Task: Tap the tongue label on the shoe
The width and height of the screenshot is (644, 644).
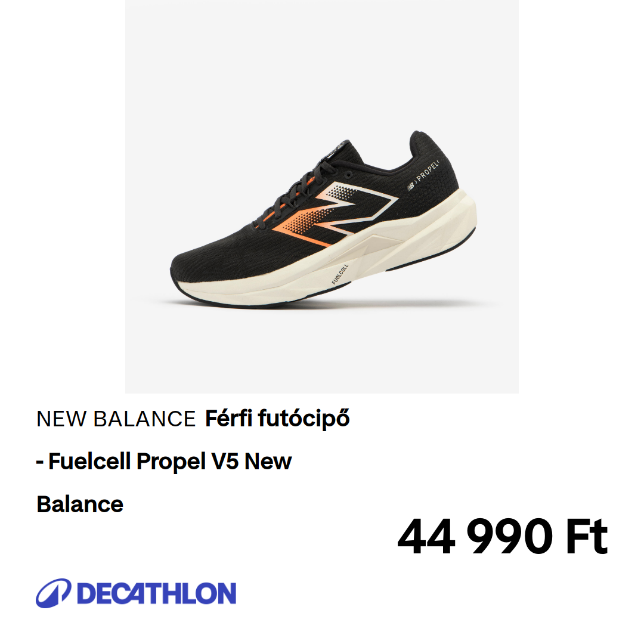Action: [338, 148]
